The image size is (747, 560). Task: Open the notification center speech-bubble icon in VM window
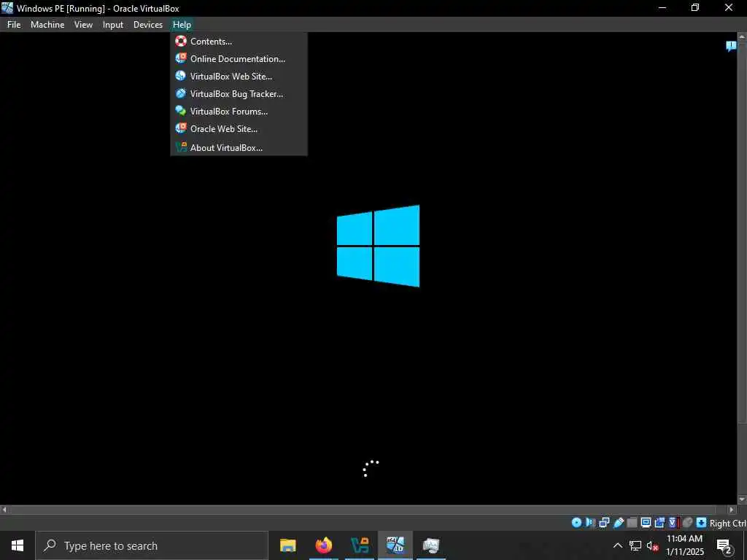[731, 46]
